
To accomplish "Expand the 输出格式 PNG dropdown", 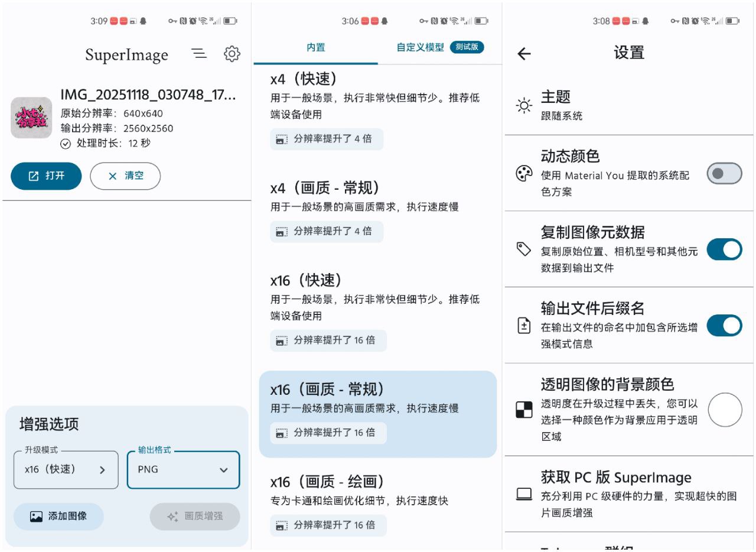I will pyautogui.click(x=183, y=470).
